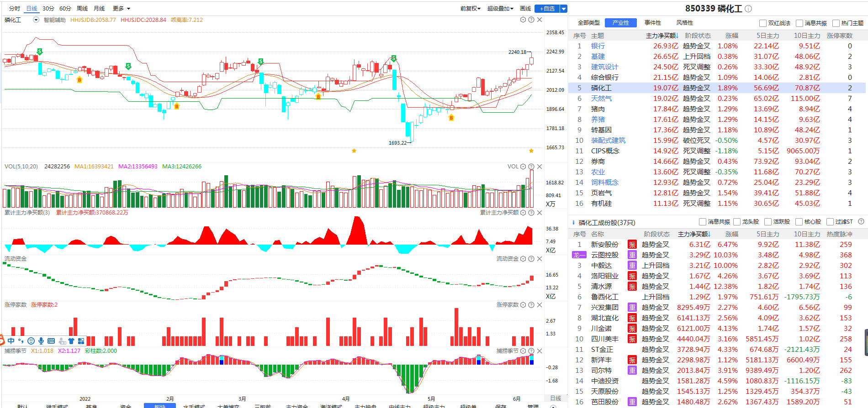
Task: Select the 事件性 theme tab
Action: coord(653,23)
